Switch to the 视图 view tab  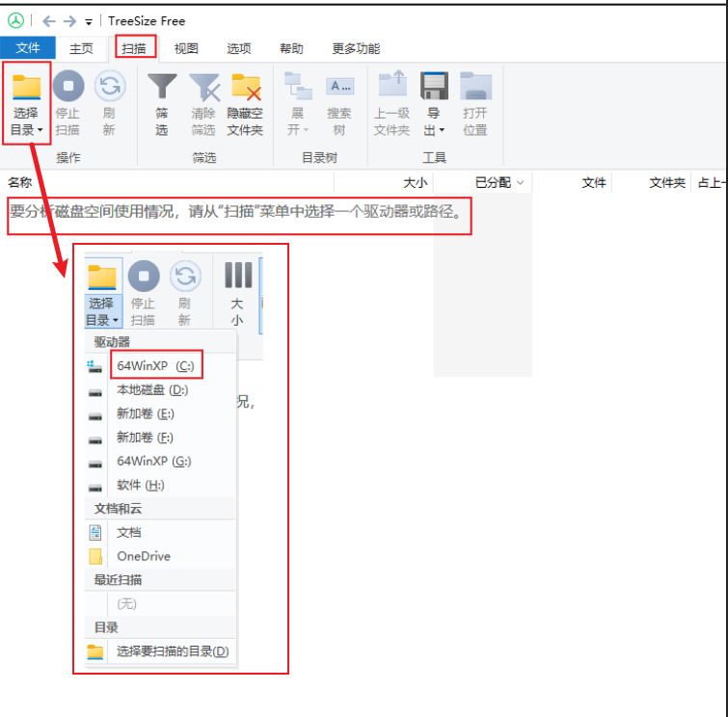pos(186,48)
